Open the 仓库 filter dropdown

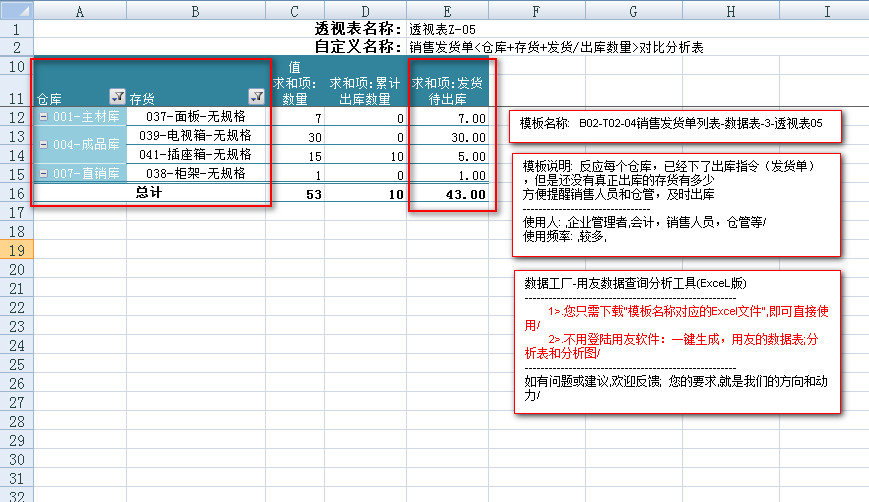coord(117,97)
